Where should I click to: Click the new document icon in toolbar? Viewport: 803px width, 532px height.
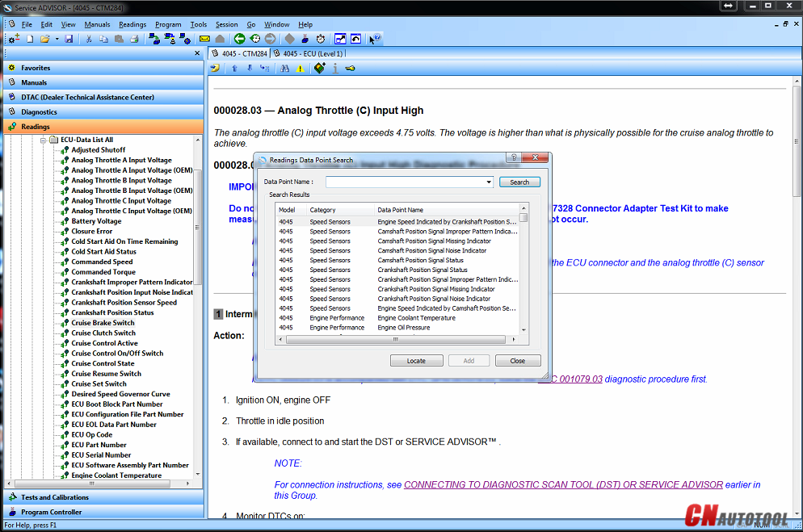coord(30,39)
